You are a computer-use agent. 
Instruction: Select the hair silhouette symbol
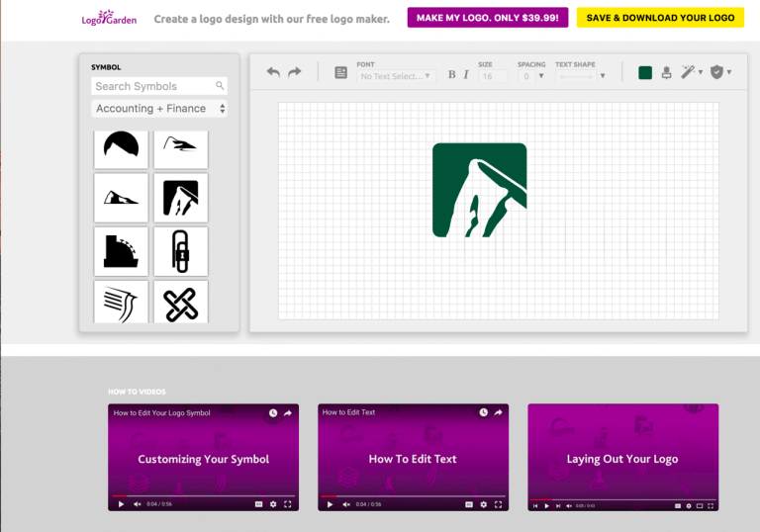click(x=121, y=149)
